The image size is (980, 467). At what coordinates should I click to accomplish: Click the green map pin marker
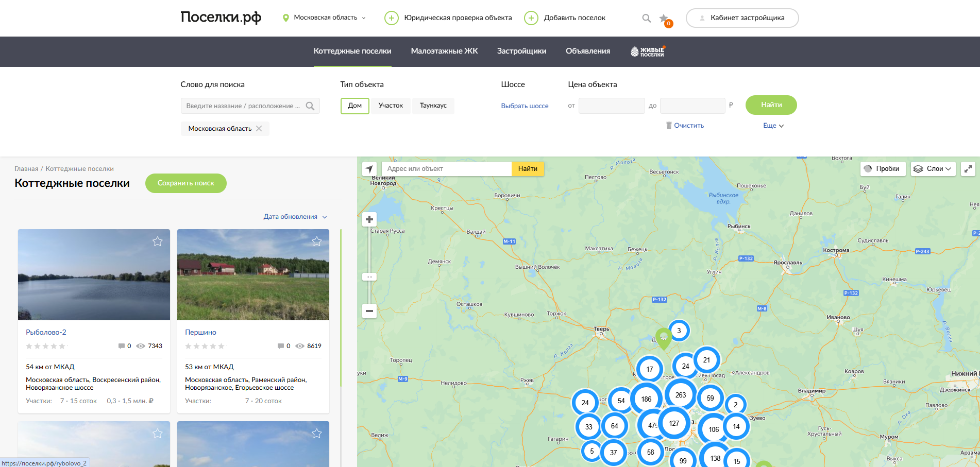[x=664, y=339]
